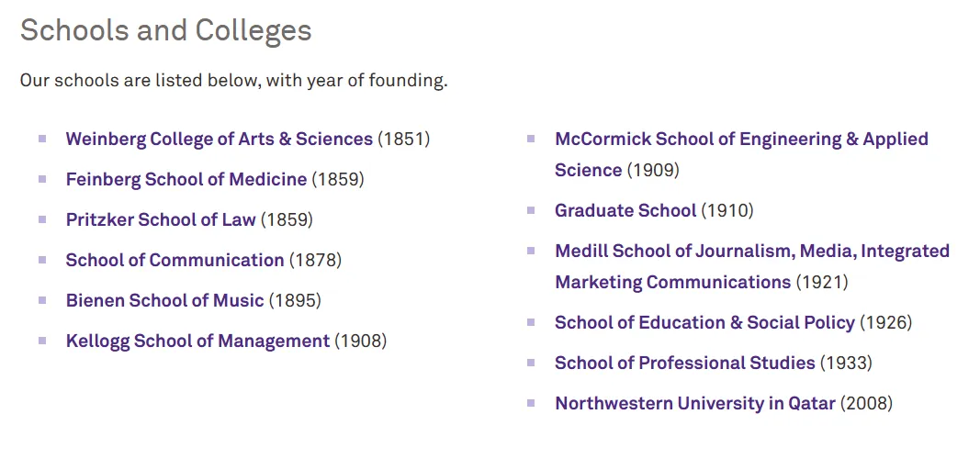Open McCormick School of Engineering & Applied Science
This screenshot has height=459, width=980.
(740, 140)
